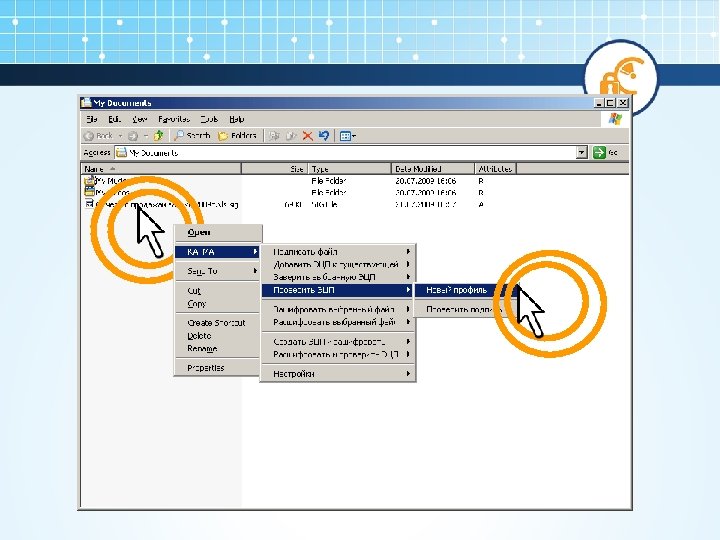Open the Forward history dropdown arrow
The width and height of the screenshot is (720, 540).
point(146,136)
